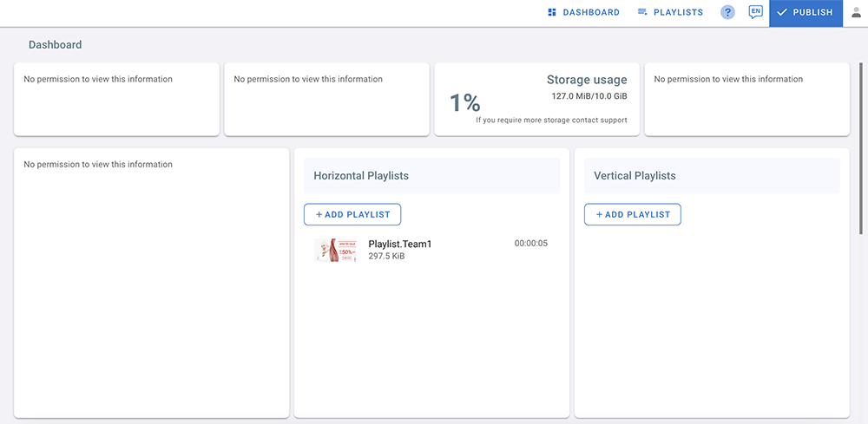Viewport: 868px width, 424px height.
Task: Click the Dashboard grid icon in top navigation
Action: [552, 12]
